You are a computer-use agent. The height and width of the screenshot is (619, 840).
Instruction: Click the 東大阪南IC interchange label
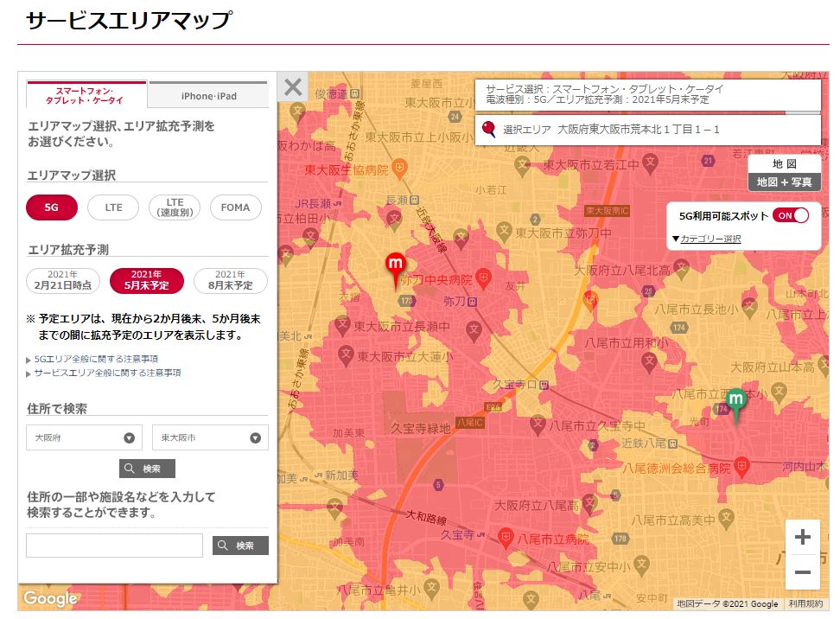tap(607, 211)
